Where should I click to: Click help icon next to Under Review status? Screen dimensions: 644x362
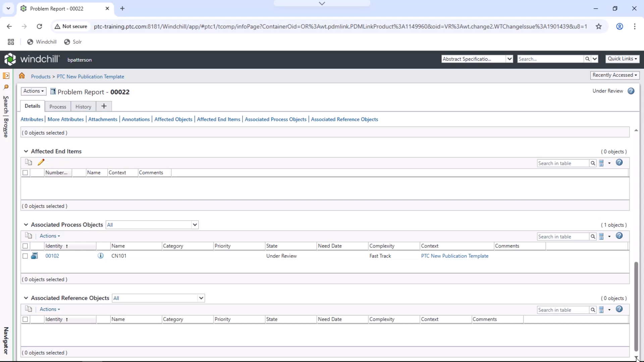coord(631,91)
